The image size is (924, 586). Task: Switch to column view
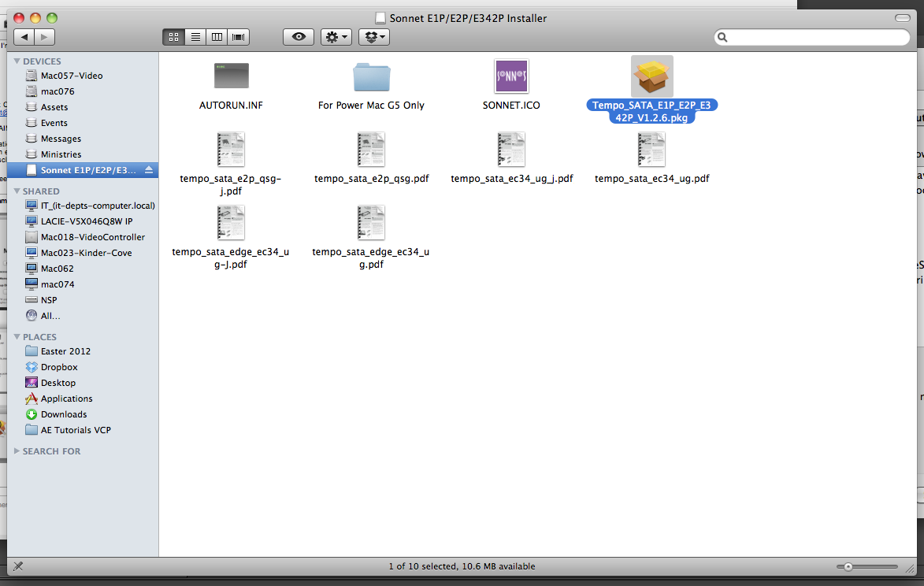pyautogui.click(x=217, y=37)
